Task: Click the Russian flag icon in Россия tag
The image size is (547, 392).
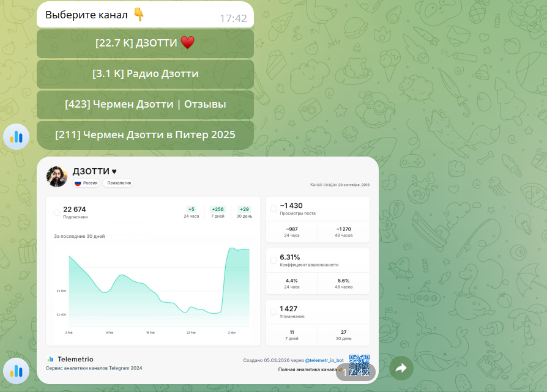Action: [x=78, y=183]
